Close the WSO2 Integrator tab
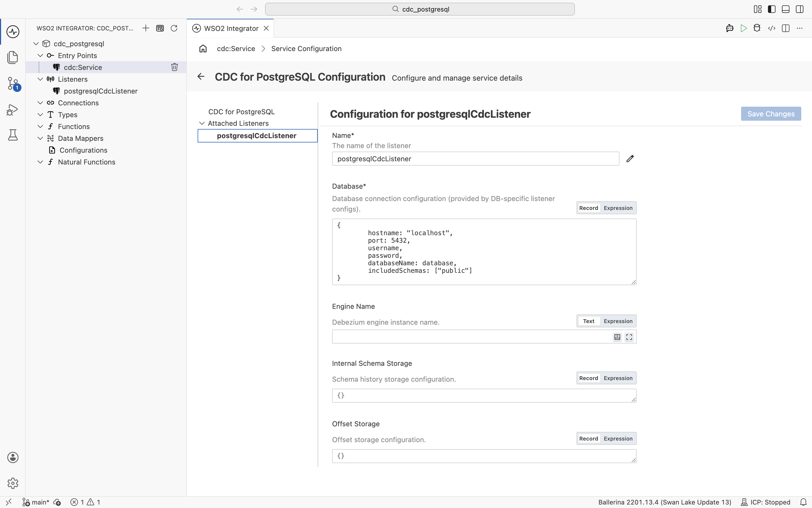 pos(266,28)
